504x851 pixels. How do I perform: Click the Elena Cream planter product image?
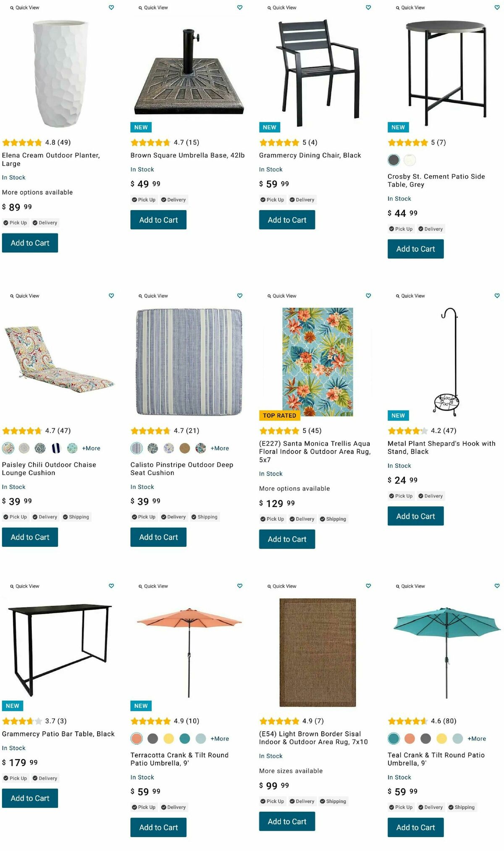point(61,74)
